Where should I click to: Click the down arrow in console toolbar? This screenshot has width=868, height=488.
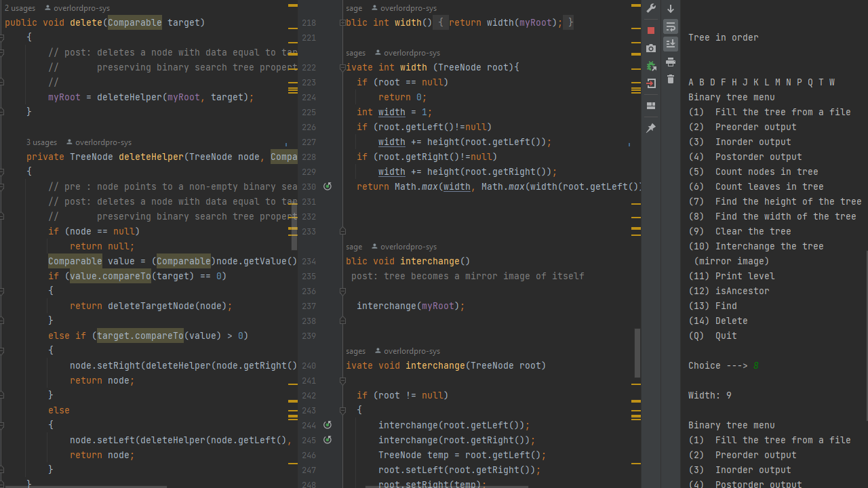(x=671, y=9)
